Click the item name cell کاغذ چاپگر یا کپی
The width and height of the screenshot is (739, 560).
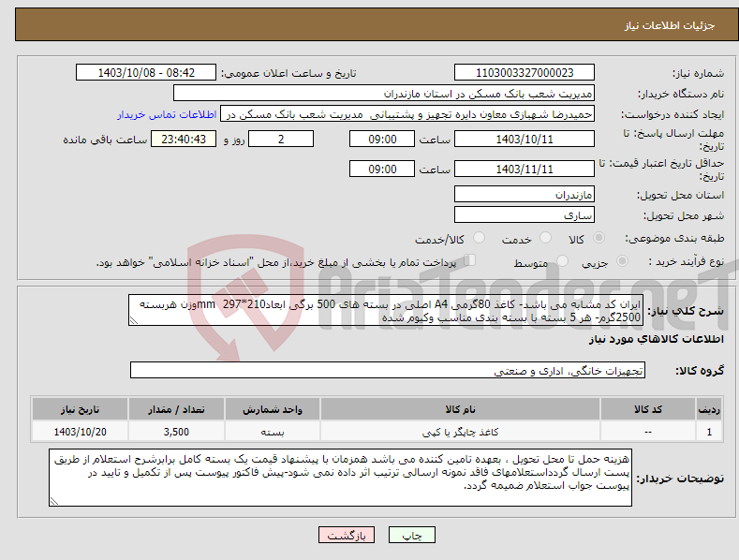point(460,432)
